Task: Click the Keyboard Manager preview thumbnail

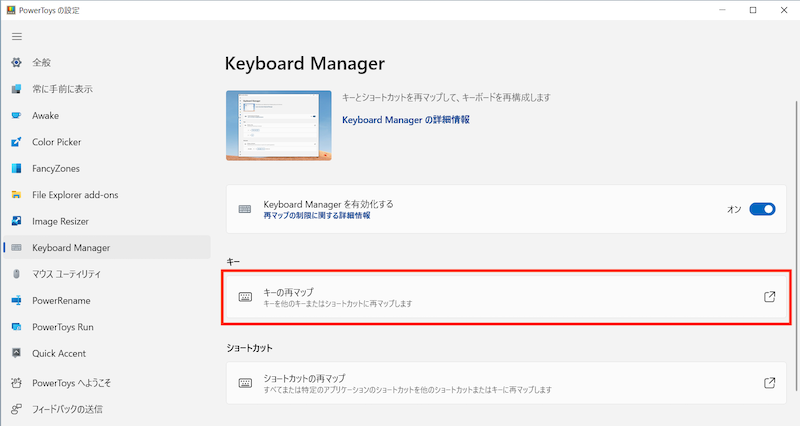Action: 278,124
